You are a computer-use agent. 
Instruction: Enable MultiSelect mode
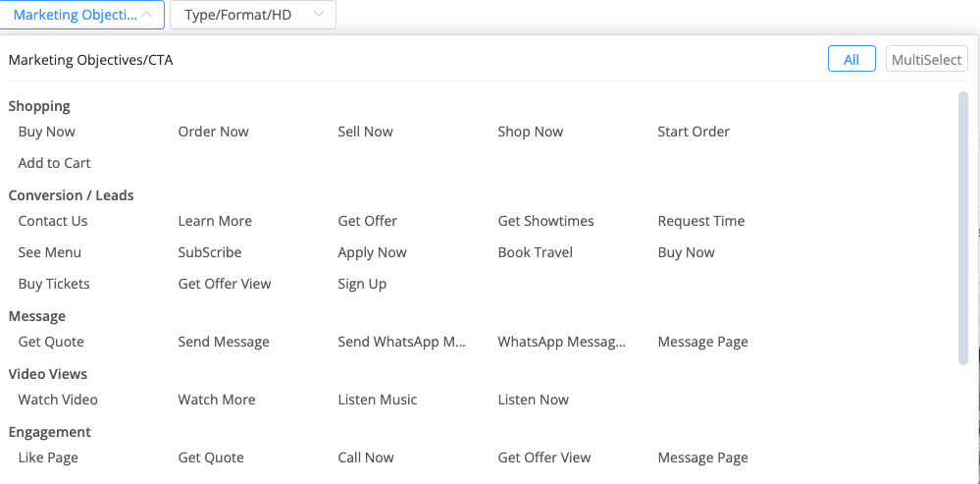click(926, 60)
